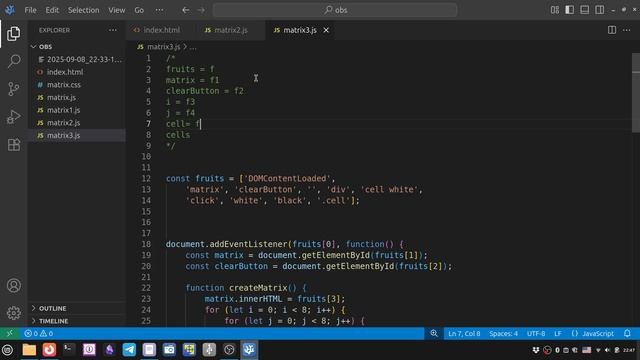Screen dimensions: 640x360
Task: Click VS Code application logo icon
Action: 10,10
